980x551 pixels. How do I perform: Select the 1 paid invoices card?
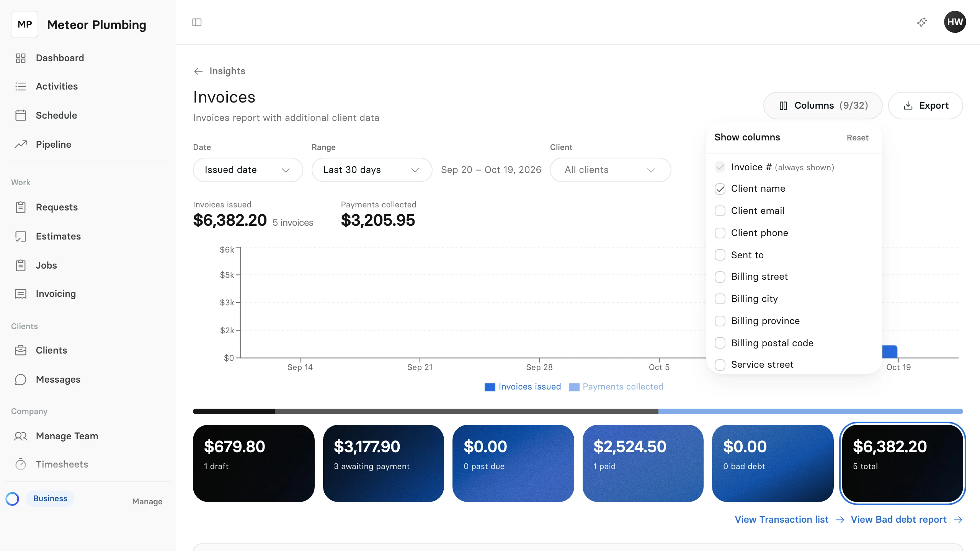point(643,463)
